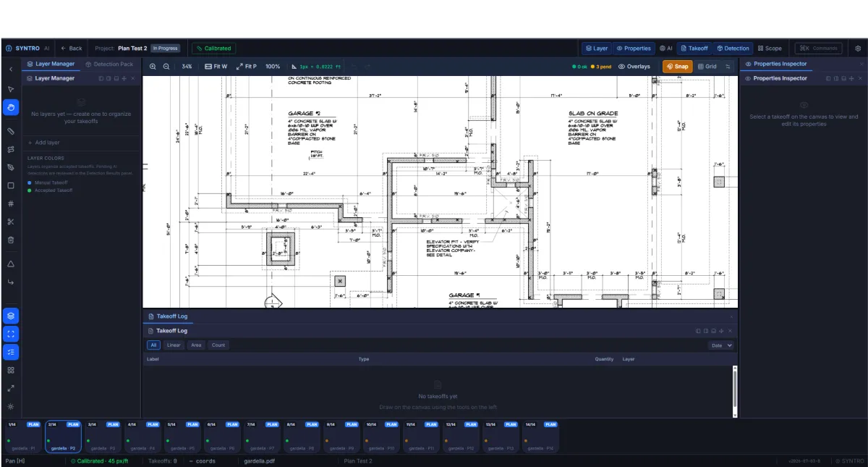This screenshot has width=868, height=467.
Task: Toggle the Snap button
Action: [677, 67]
